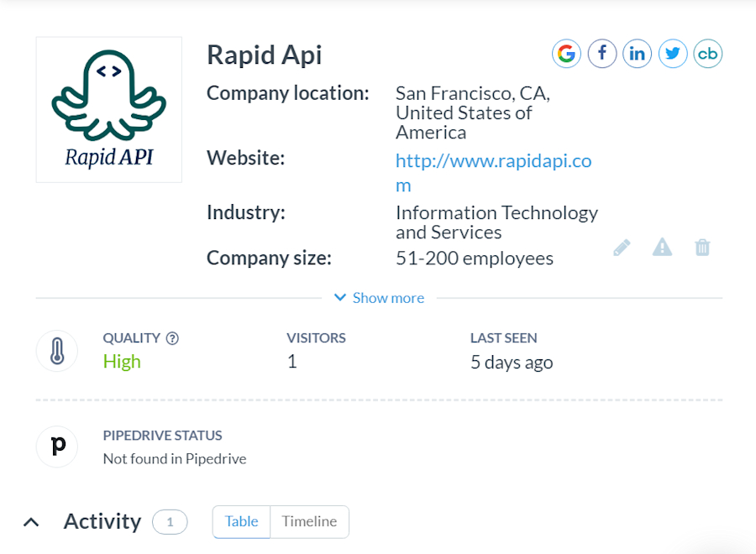Click the Facebook icon for Rapid Api

tap(601, 53)
